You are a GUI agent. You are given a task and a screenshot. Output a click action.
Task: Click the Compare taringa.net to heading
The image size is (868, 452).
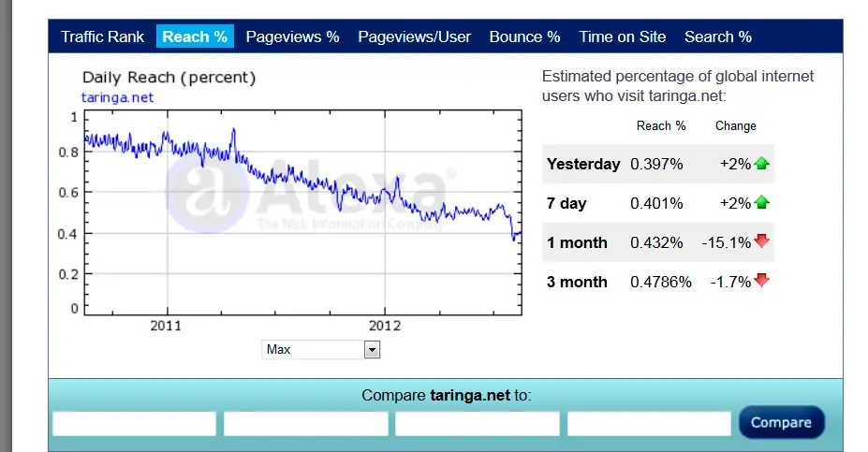(447, 396)
